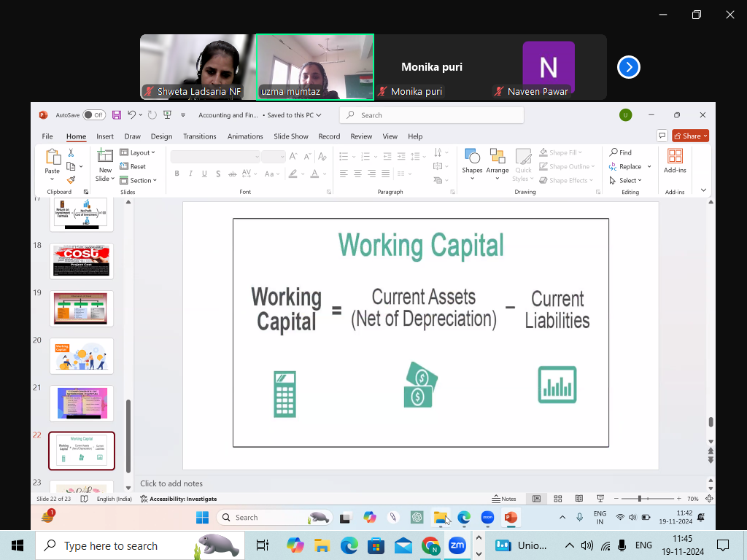747x560 pixels.
Task: Click the Share button
Action: point(690,136)
